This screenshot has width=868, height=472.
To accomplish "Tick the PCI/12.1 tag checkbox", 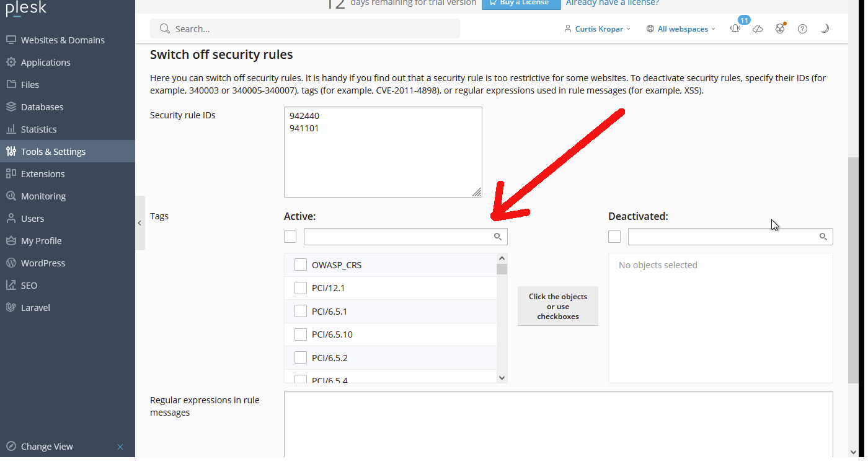I will tap(301, 288).
